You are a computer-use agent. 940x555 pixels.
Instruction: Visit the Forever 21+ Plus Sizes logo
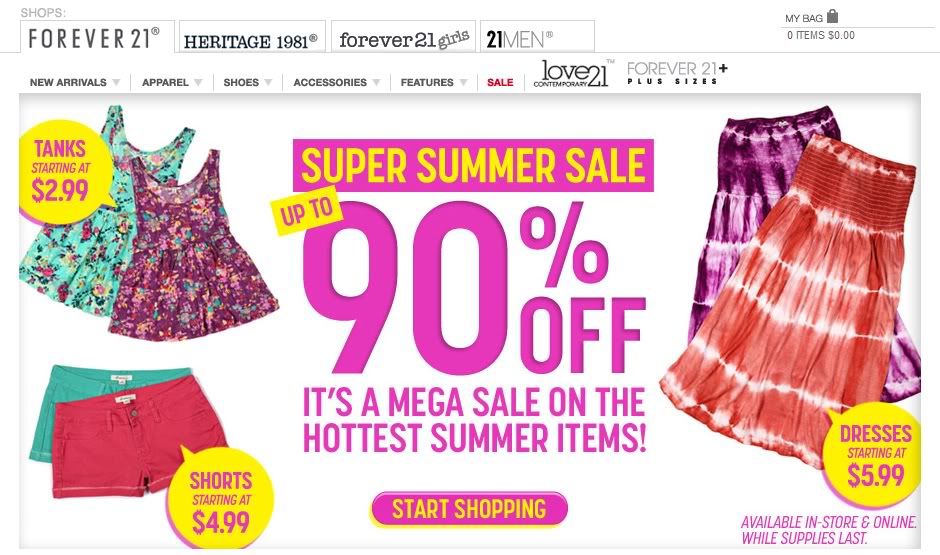tap(677, 73)
